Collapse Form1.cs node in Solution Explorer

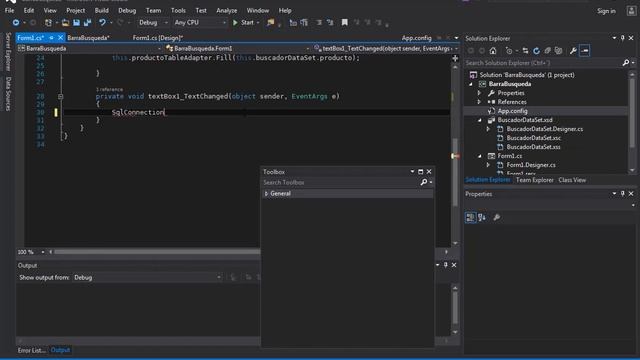(x=480, y=156)
